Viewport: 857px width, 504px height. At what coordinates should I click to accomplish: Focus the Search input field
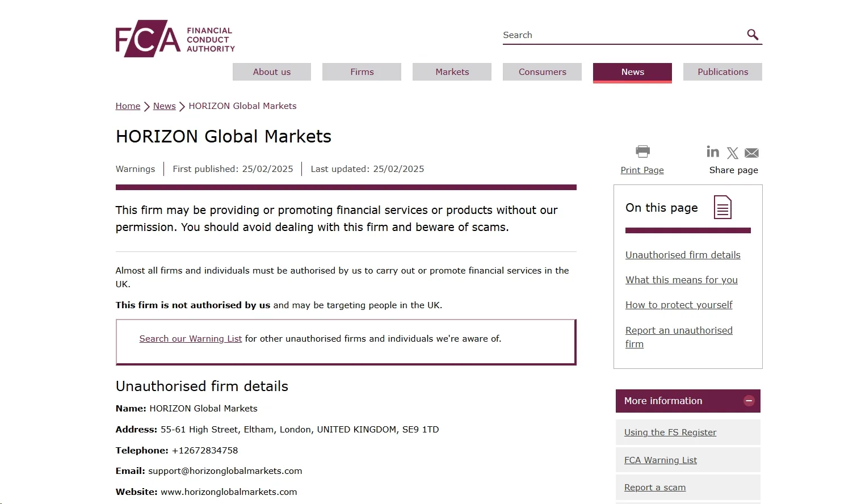(623, 35)
